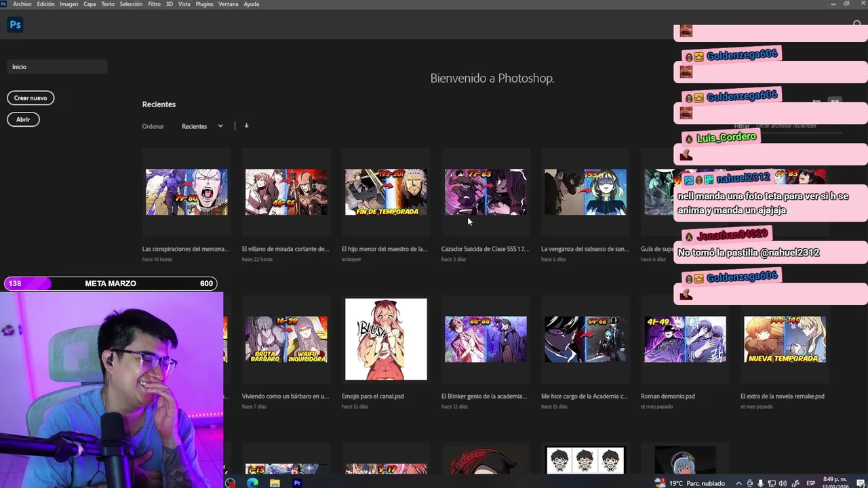Open the Capa menu

coord(90,4)
